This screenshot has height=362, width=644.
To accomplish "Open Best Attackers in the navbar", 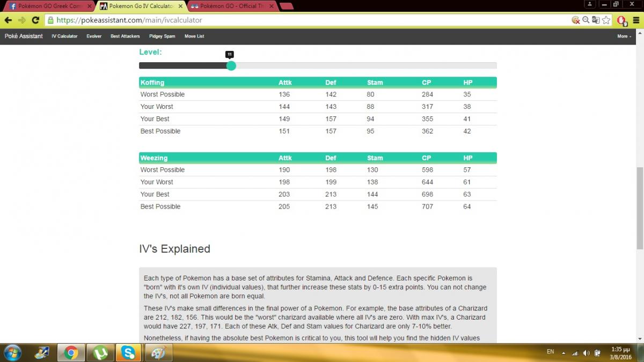I will tap(125, 36).
